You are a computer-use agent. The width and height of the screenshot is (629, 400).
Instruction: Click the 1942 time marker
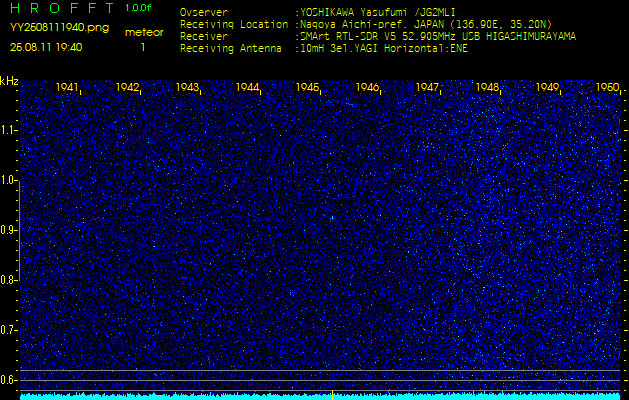[x=127, y=87]
